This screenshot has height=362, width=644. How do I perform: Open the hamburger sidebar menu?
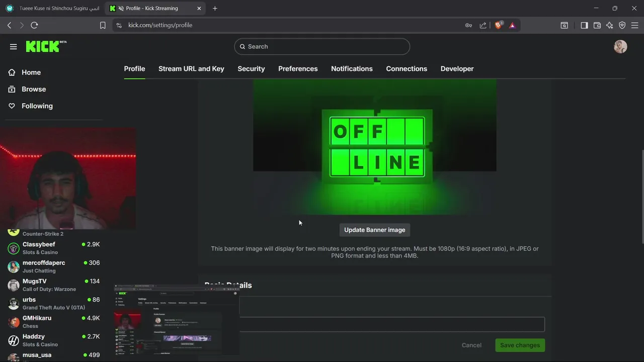coord(14,47)
